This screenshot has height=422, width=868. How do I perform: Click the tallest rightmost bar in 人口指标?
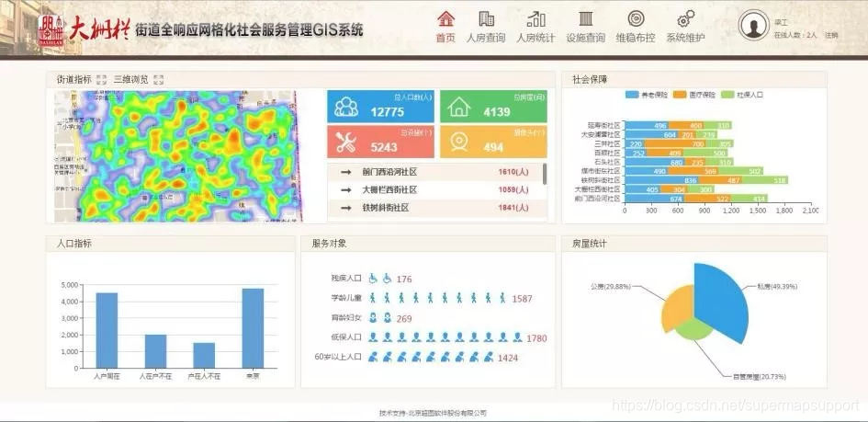(x=253, y=328)
